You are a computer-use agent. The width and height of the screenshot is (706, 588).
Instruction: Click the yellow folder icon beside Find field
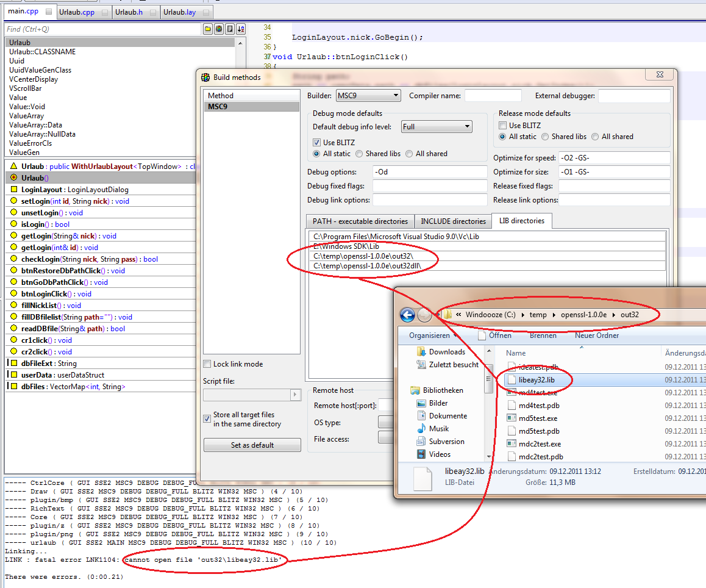pos(208,29)
